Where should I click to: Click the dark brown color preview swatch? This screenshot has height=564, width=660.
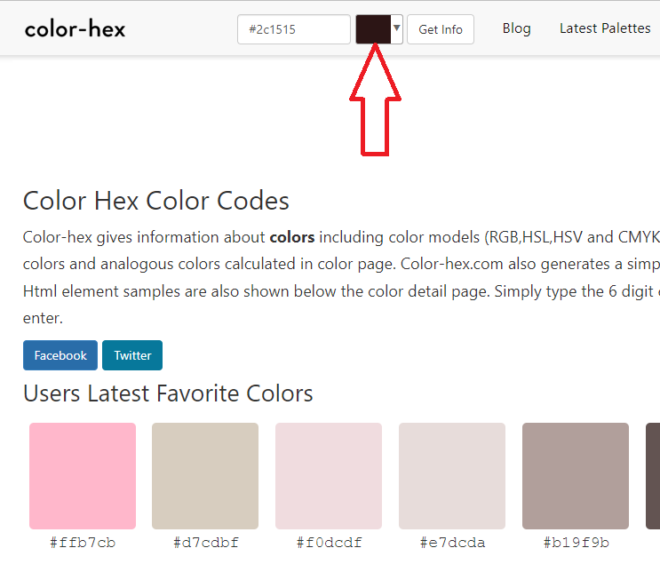pos(373,29)
